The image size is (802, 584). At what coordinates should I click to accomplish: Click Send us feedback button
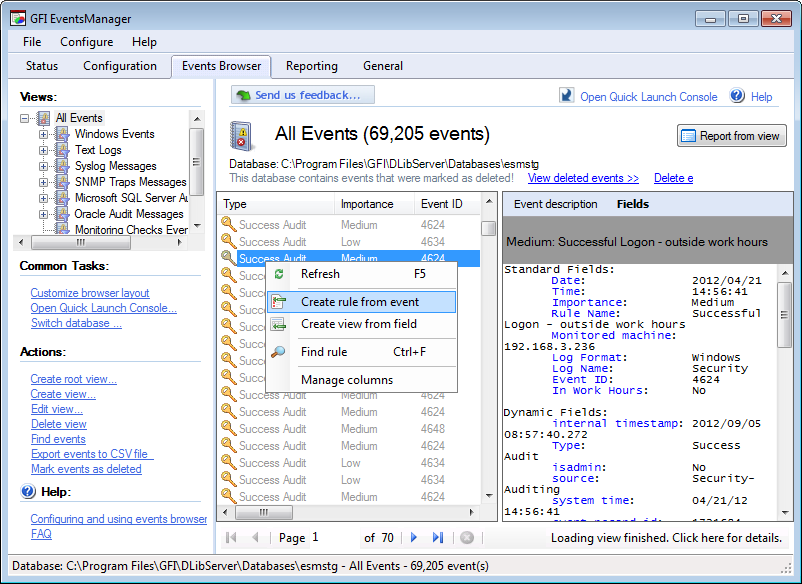pos(303,95)
